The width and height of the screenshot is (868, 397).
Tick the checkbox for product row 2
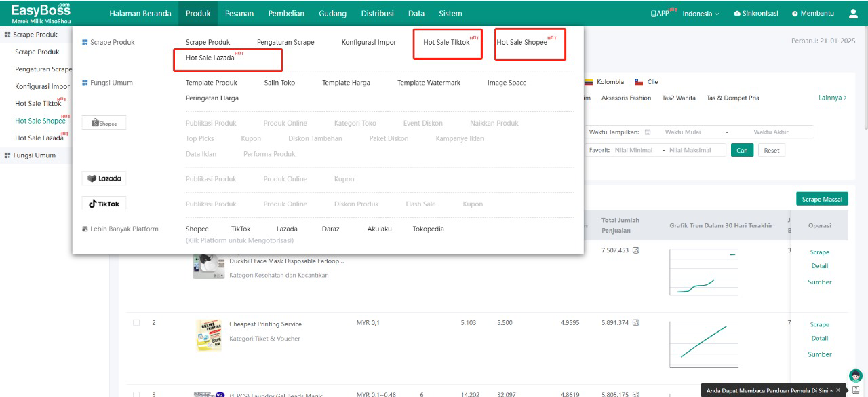[x=136, y=323]
